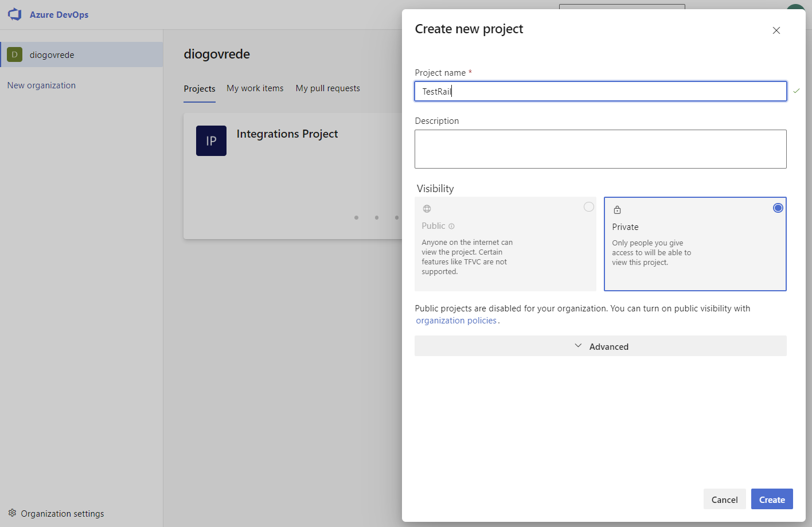This screenshot has height=527, width=812.
Task: Click the Azure DevOps logo icon
Action: [x=15, y=14]
